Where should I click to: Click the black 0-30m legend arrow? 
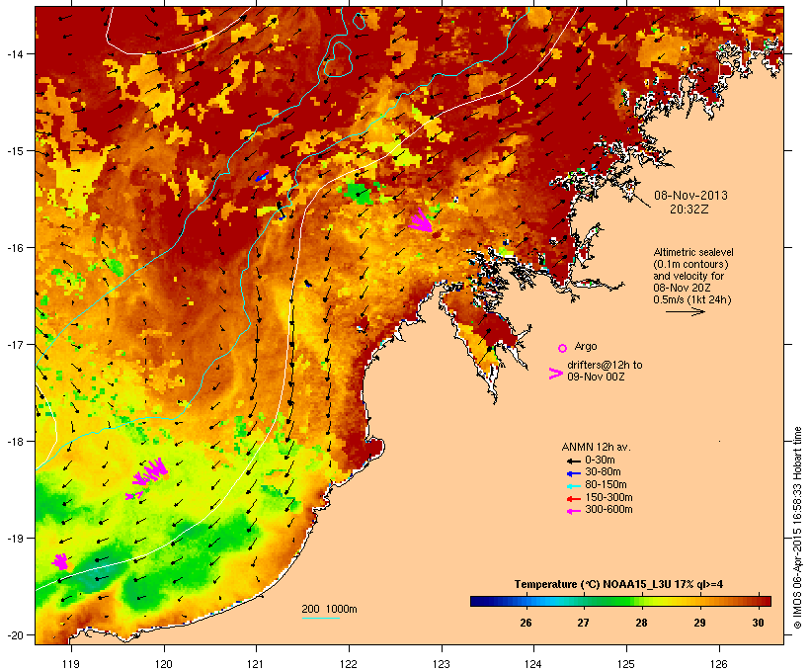(x=573, y=461)
